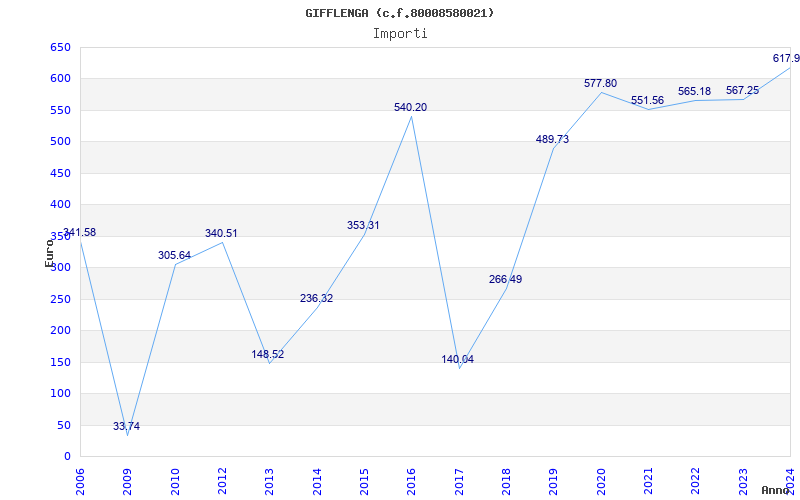Select the 341.58 data label
The width and height of the screenshot is (800, 500).
pyautogui.click(x=79, y=232)
